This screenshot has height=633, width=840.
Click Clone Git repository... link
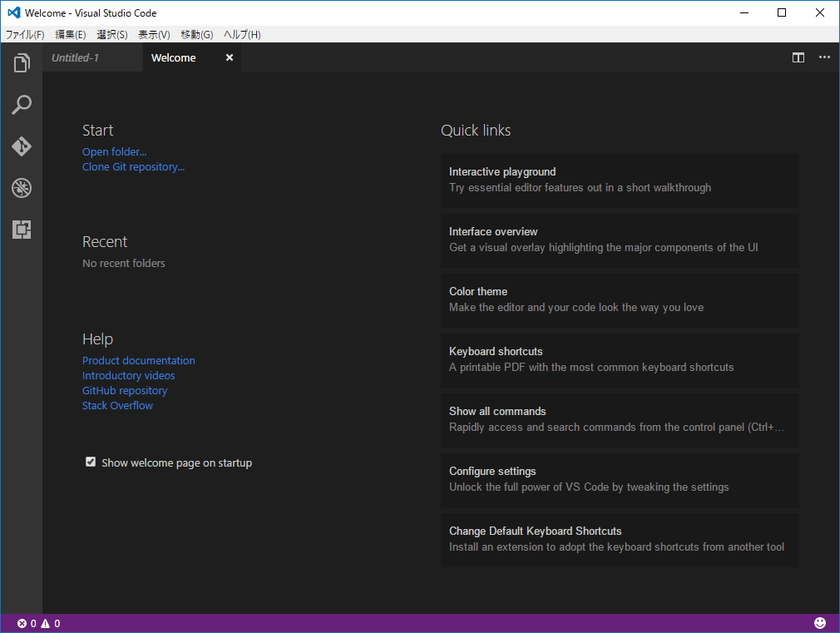[x=133, y=166]
